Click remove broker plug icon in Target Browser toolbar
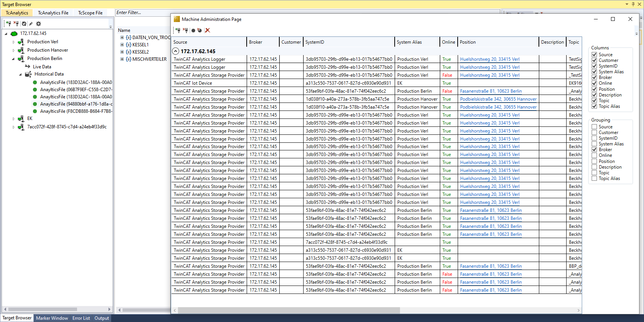 (16, 24)
